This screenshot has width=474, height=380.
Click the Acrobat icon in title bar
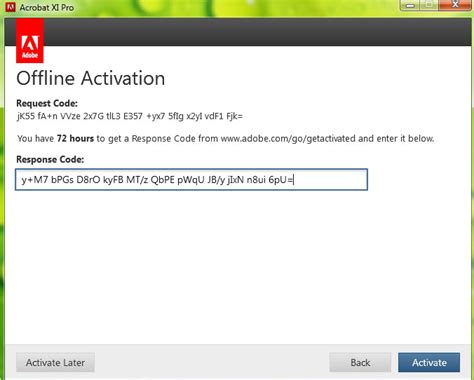(x=10, y=7)
